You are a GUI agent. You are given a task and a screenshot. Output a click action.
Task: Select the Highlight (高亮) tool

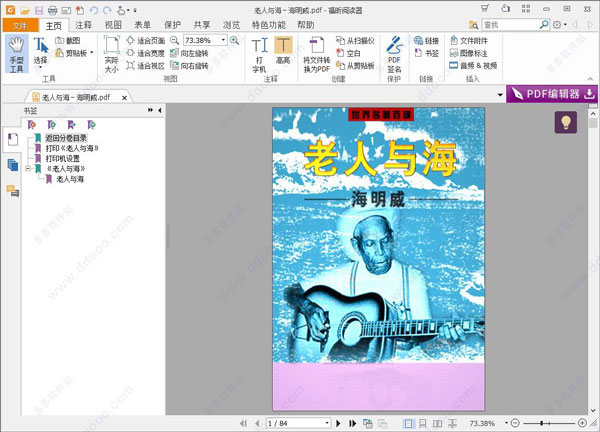[x=283, y=50]
